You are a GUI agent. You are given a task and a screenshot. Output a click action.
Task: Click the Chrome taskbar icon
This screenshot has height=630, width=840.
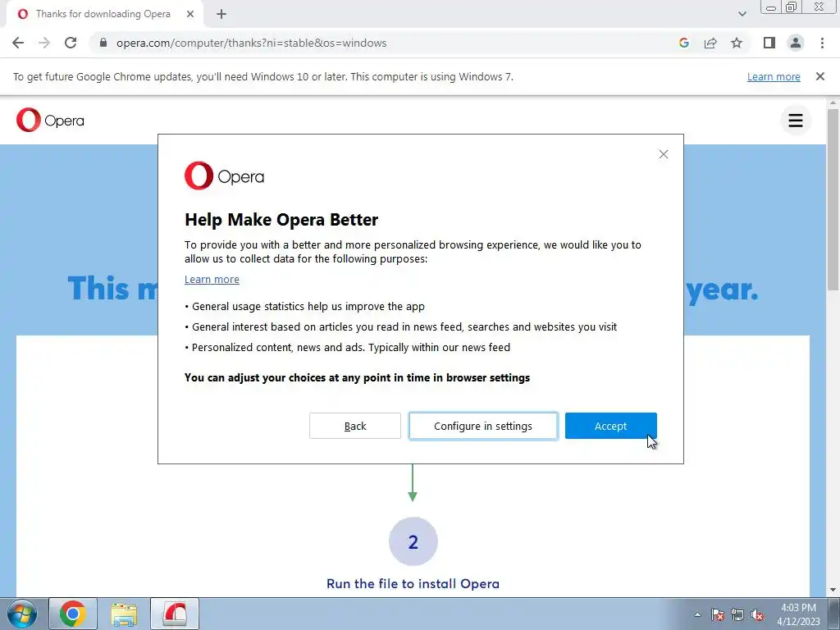pos(73,614)
